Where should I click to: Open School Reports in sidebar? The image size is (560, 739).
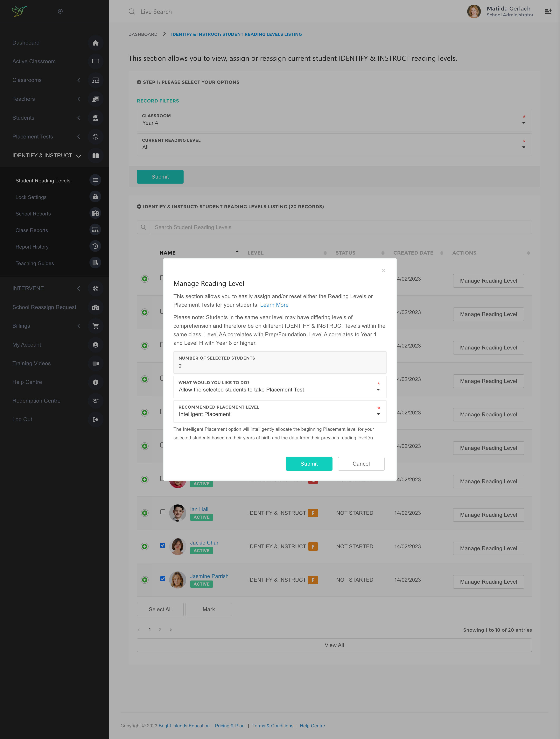33,214
